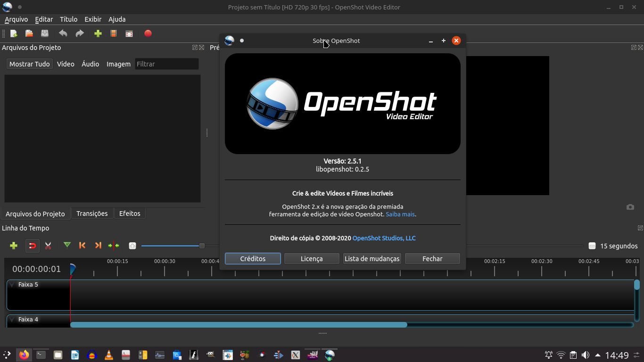Switch to the Transições tab
This screenshot has height=362, width=644.
tap(92, 213)
